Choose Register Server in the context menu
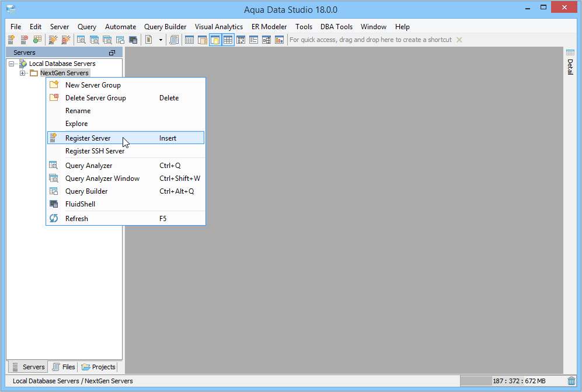582x392 pixels. pyautogui.click(x=126, y=138)
